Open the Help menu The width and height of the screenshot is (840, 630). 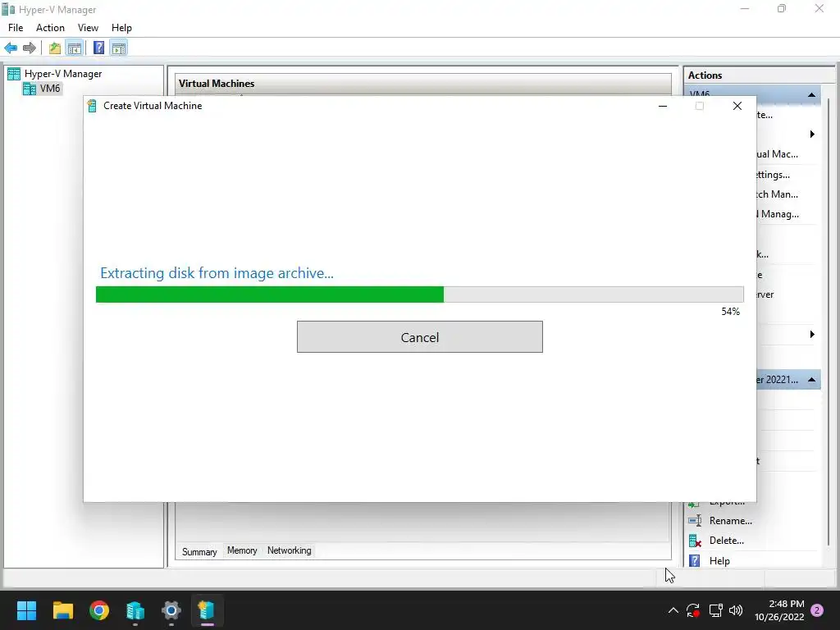click(x=121, y=28)
